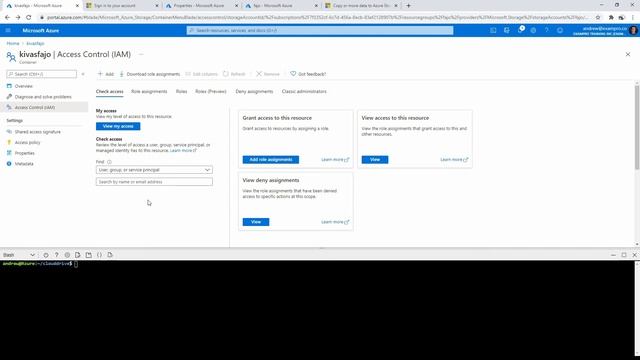
Task: Open a new browser tab
Action: coord(408,6)
